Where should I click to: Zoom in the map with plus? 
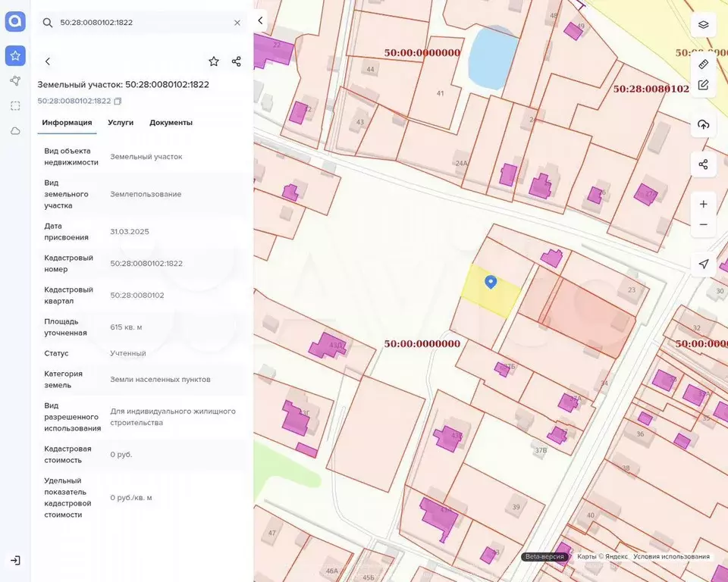(x=704, y=204)
